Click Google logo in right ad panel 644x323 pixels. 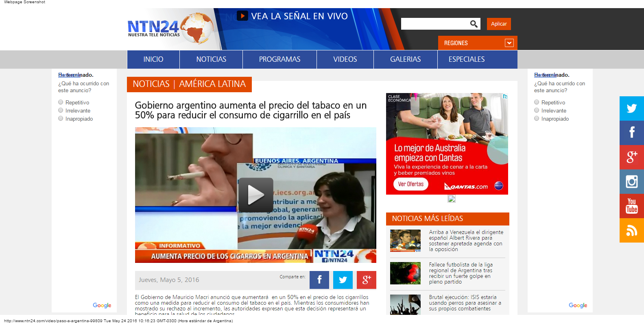[x=578, y=305]
